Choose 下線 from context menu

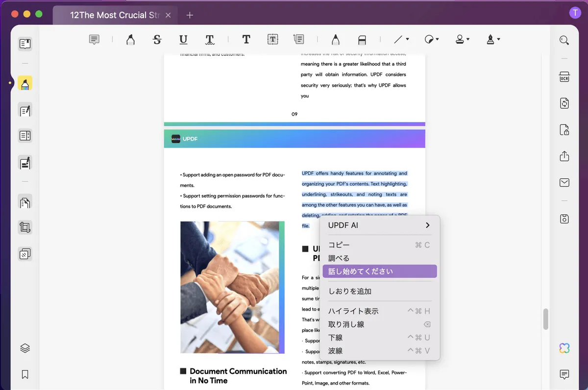click(380, 338)
